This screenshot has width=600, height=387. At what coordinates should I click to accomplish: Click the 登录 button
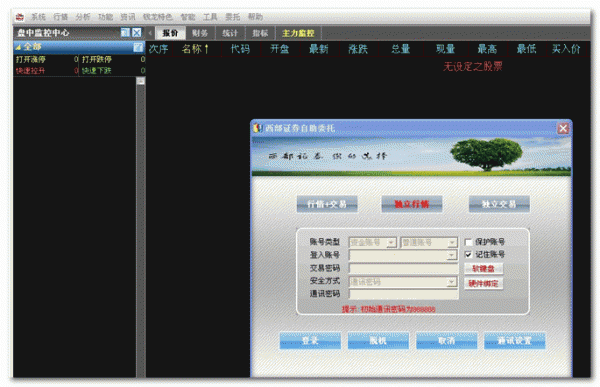point(310,340)
